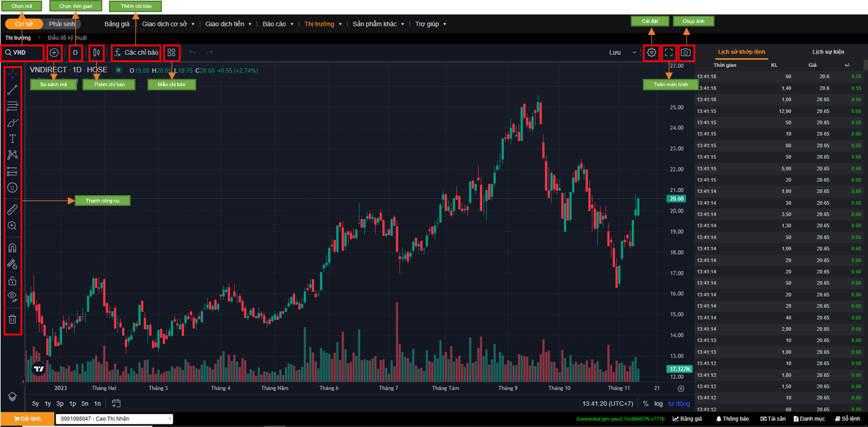
Task: Expand the Giao dịch tiền menu
Action: (x=229, y=24)
